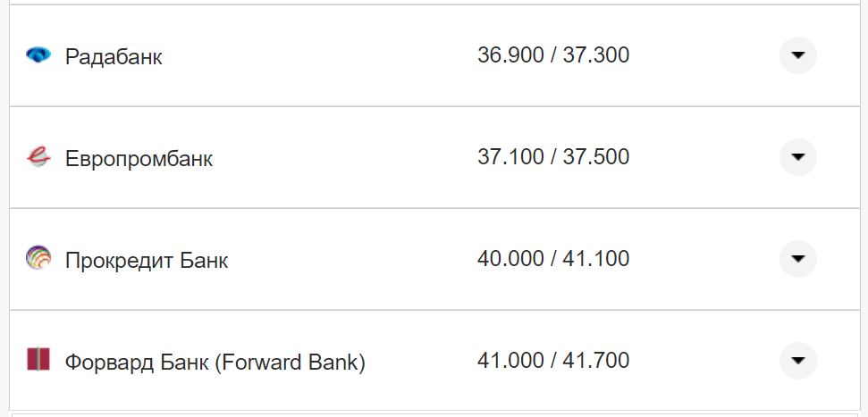The image size is (868, 417).
Task: Click Прокредит Банк buy rate 40.000
Action: [510, 259]
